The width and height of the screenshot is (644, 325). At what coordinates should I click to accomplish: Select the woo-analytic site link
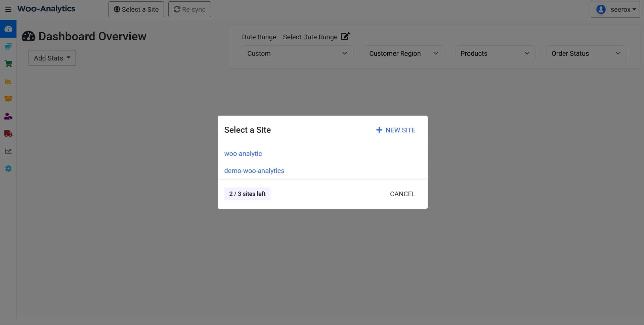(x=243, y=154)
